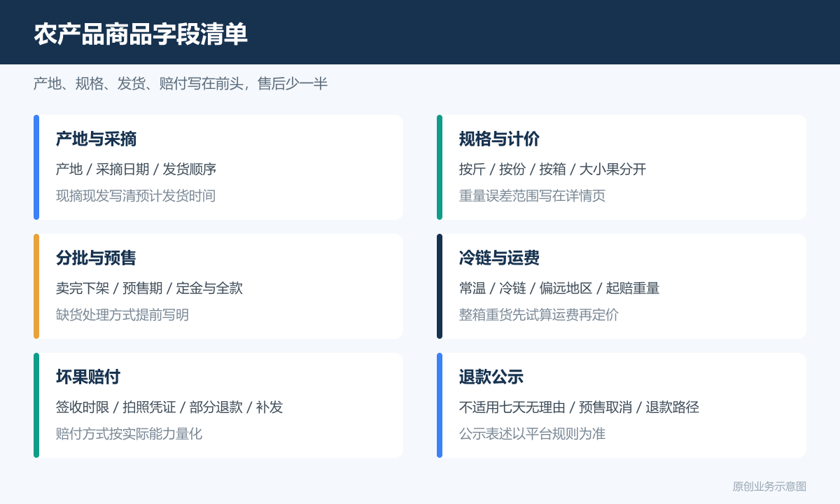Screen dimensions: 840x504
Task: Select the 冷链与运费 card heading
Action: 499,258
